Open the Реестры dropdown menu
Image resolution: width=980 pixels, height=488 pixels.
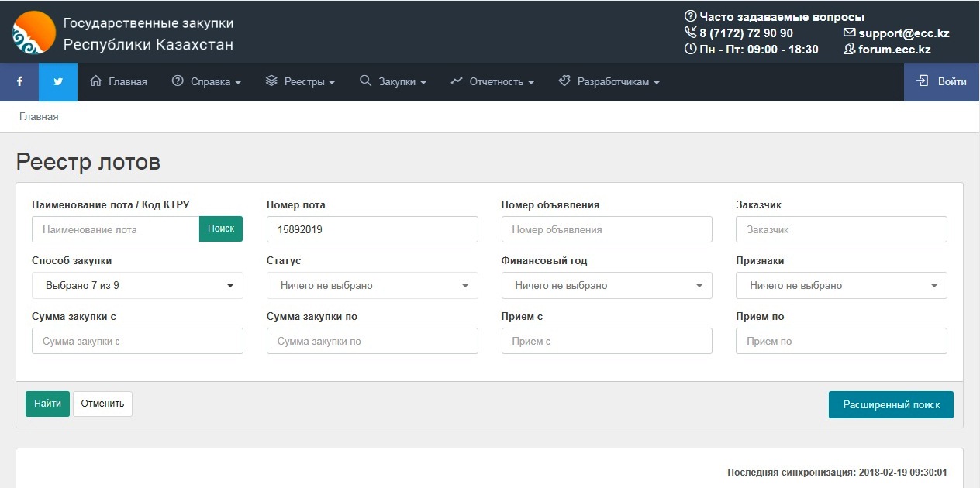(x=300, y=82)
